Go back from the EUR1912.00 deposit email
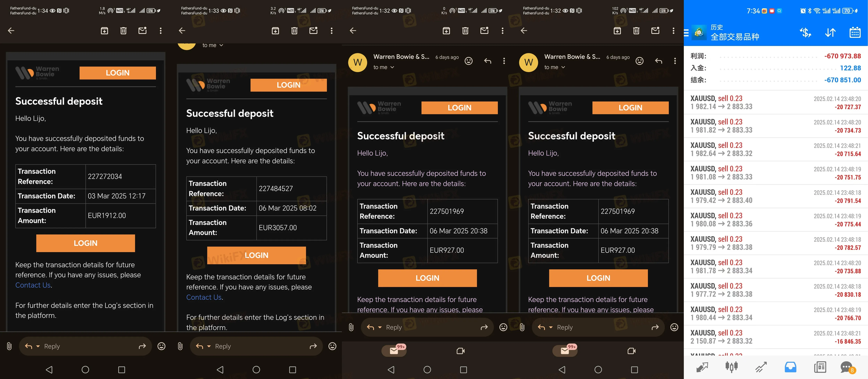This screenshot has height=379, width=868. (x=11, y=31)
